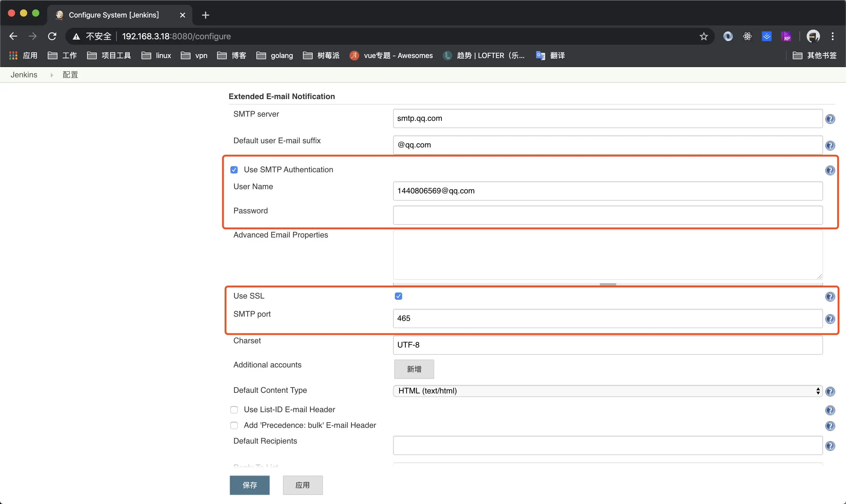
Task: Reload the Jenkins configure page
Action: coord(52,36)
